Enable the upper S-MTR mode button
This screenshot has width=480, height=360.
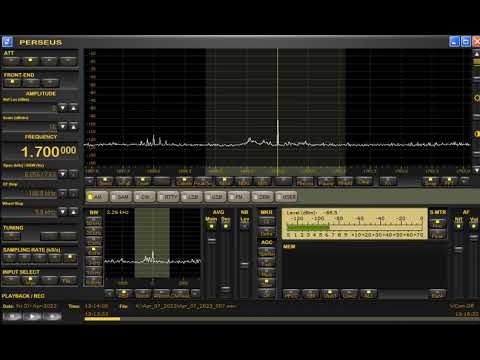click(x=437, y=223)
